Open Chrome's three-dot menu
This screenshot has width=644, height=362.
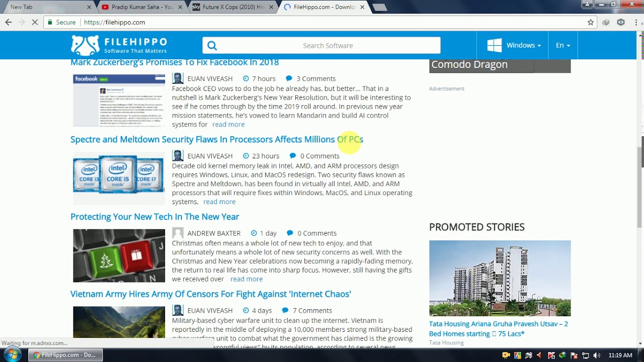pos(635,22)
